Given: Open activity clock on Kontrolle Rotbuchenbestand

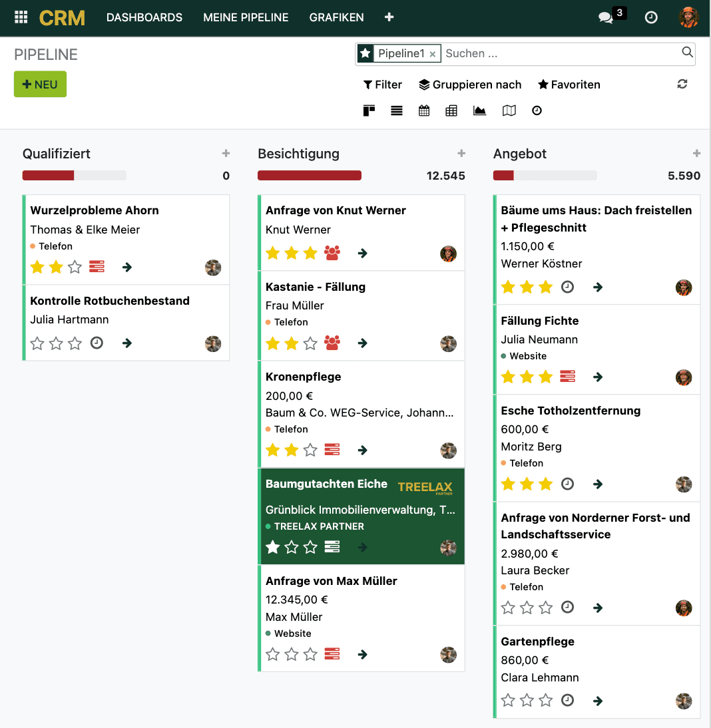Looking at the screenshot, I should click(x=97, y=343).
